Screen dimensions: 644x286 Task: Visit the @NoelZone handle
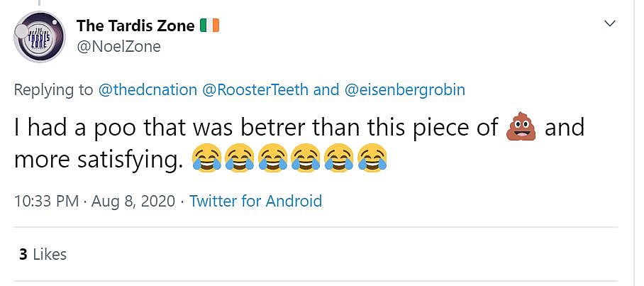click(118, 47)
